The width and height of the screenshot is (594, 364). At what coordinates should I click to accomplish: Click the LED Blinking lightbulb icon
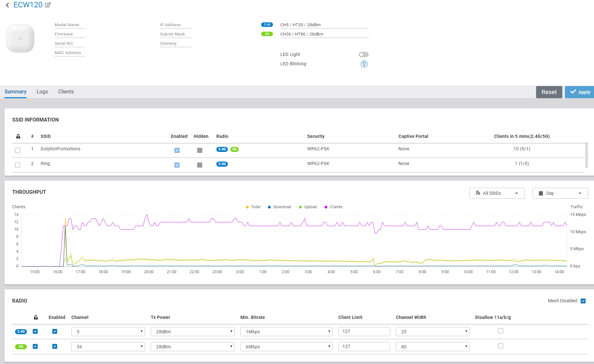pos(364,64)
